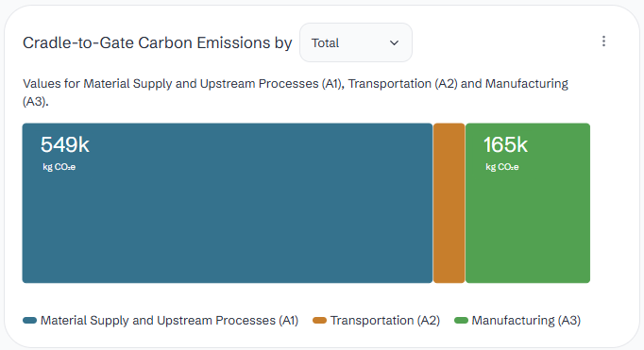The width and height of the screenshot is (644, 350).
Task: Click the blue A1 bar segment
Action: (228, 203)
